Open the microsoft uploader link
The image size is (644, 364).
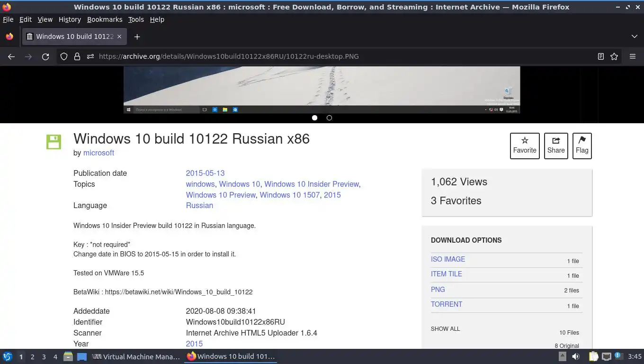point(98,153)
